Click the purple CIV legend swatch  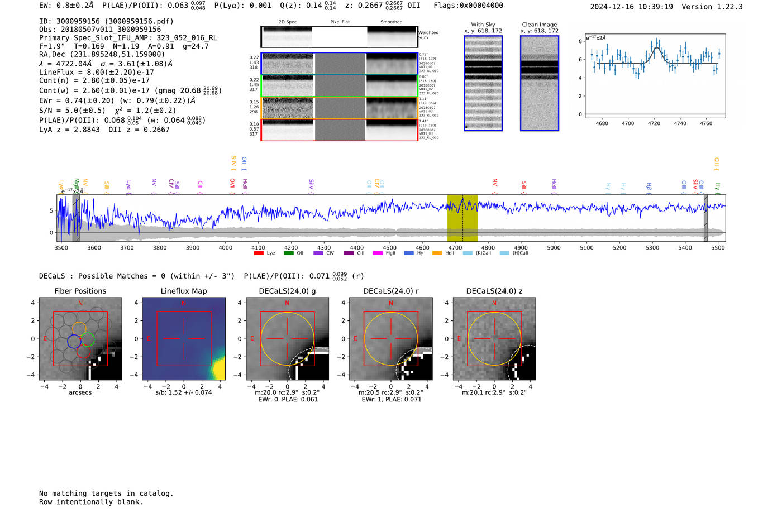[x=318, y=253]
